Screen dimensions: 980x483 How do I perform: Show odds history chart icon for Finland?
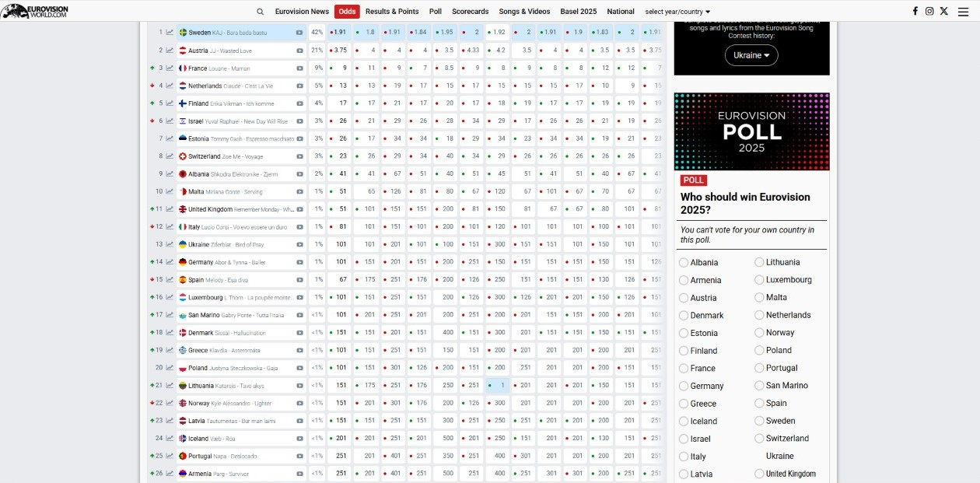coord(170,103)
